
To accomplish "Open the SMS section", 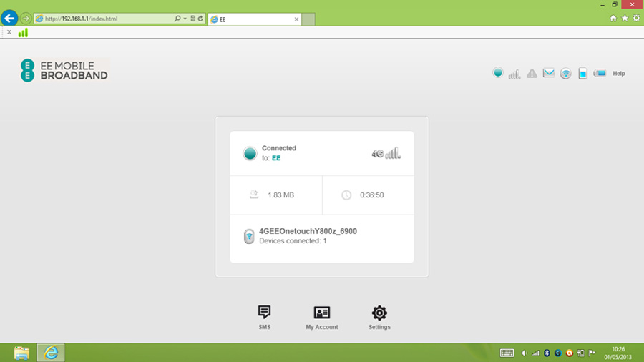I will tap(265, 317).
